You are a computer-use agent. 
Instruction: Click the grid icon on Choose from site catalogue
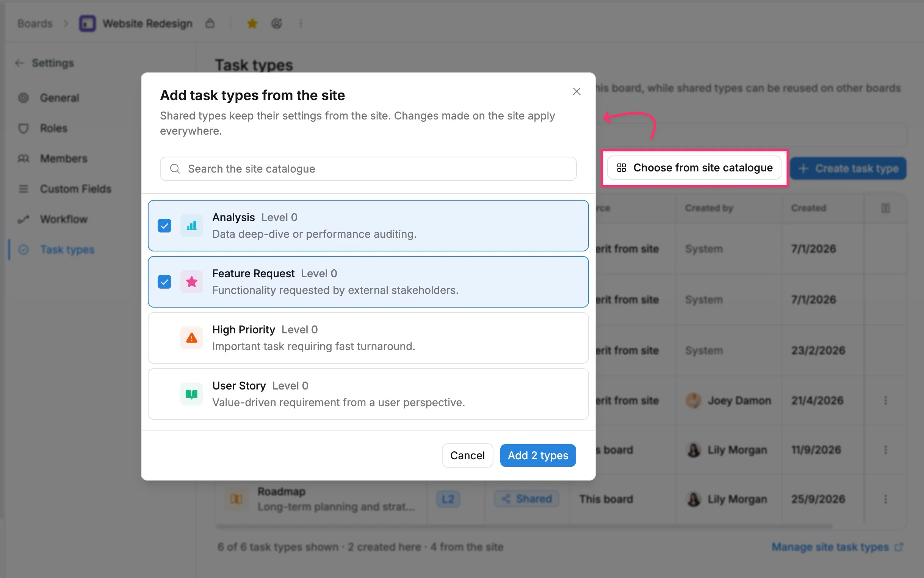[621, 168]
